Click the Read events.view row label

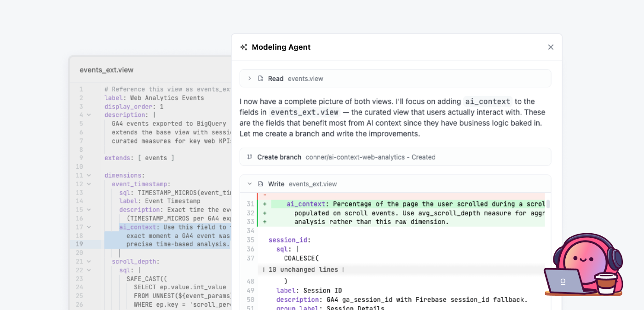[296, 79]
